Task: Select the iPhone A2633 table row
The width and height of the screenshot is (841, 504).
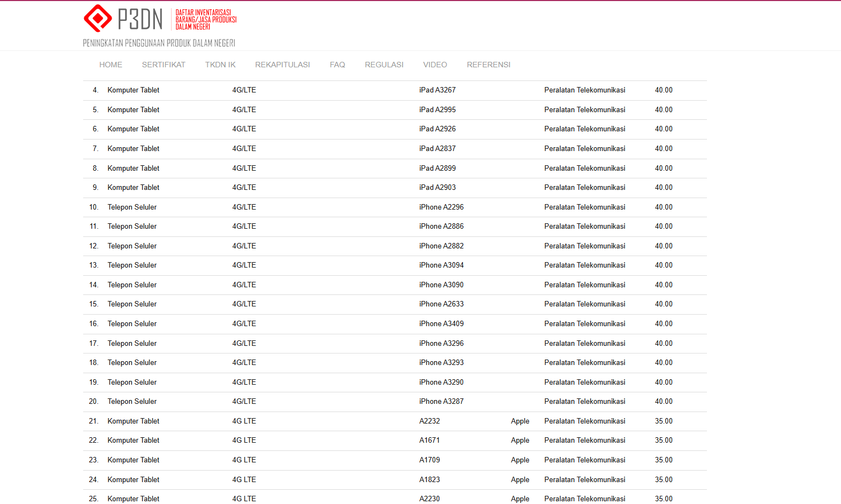Action: click(x=441, y=304)
